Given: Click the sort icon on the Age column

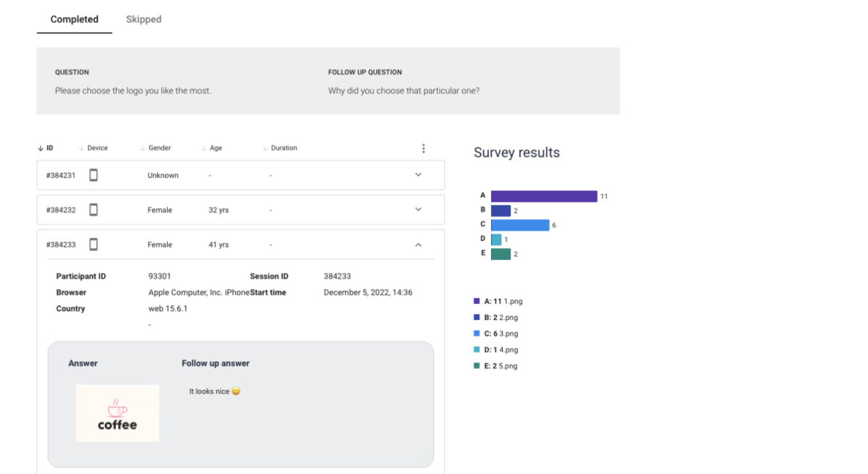Looking at the screenshot, I should point(203,148).
